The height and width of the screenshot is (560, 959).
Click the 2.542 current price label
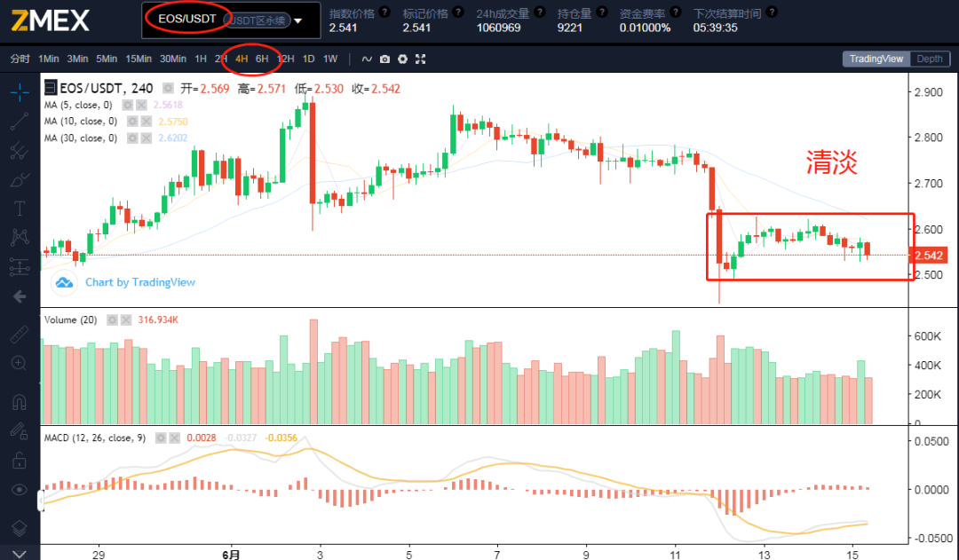pyautogui.click(x=929, y=255)
